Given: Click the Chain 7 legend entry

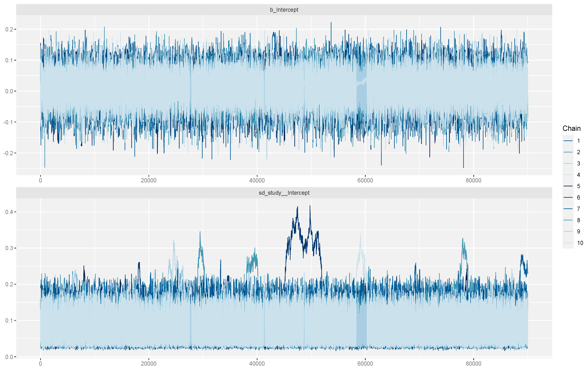Looking at the screenshot, I should click(578, 209).
